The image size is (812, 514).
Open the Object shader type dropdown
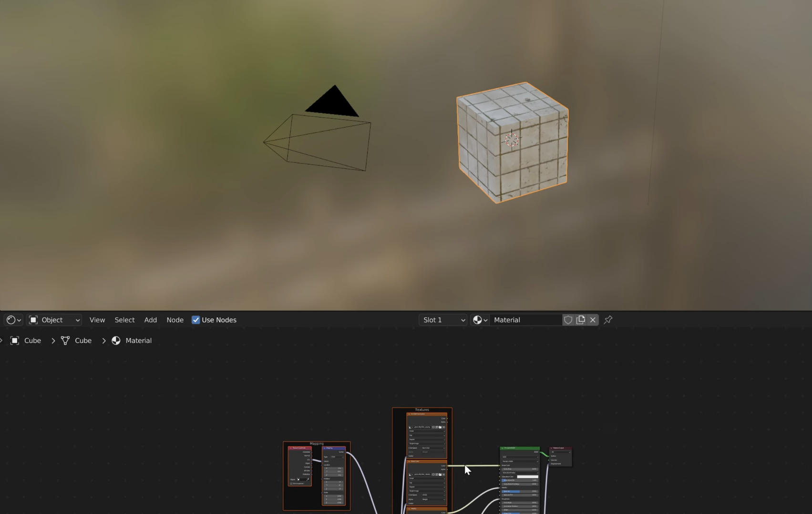point(54,320)
